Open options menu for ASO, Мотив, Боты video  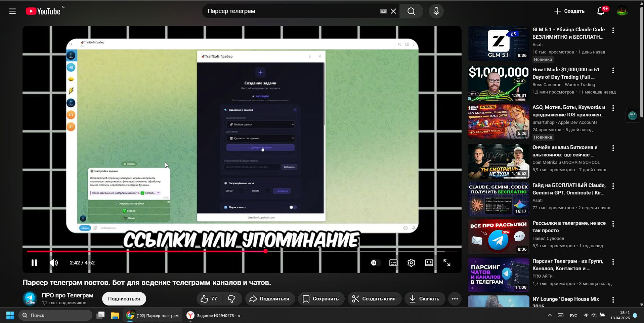[x=613, y=108]
